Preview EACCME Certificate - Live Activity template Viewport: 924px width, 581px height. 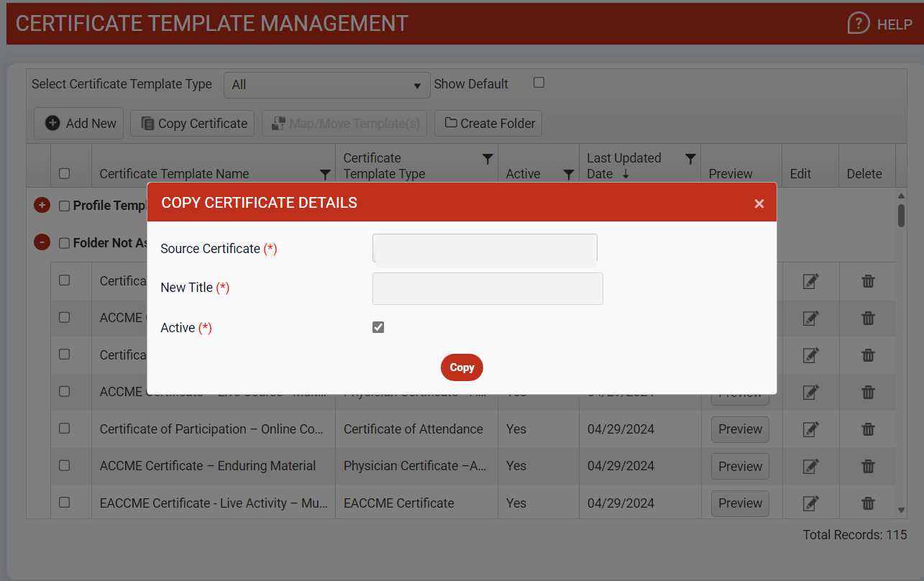pyautogui.click(x=740, y=503)
